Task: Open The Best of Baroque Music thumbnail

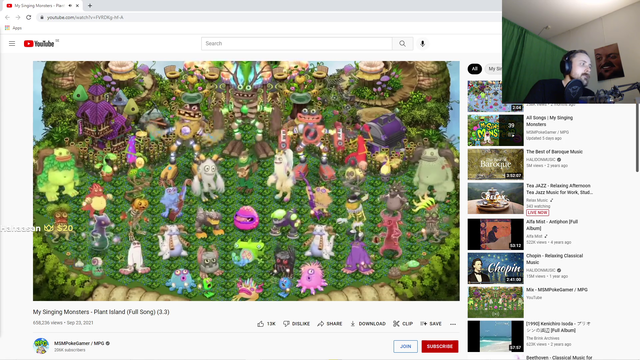Action: (495, 164)
